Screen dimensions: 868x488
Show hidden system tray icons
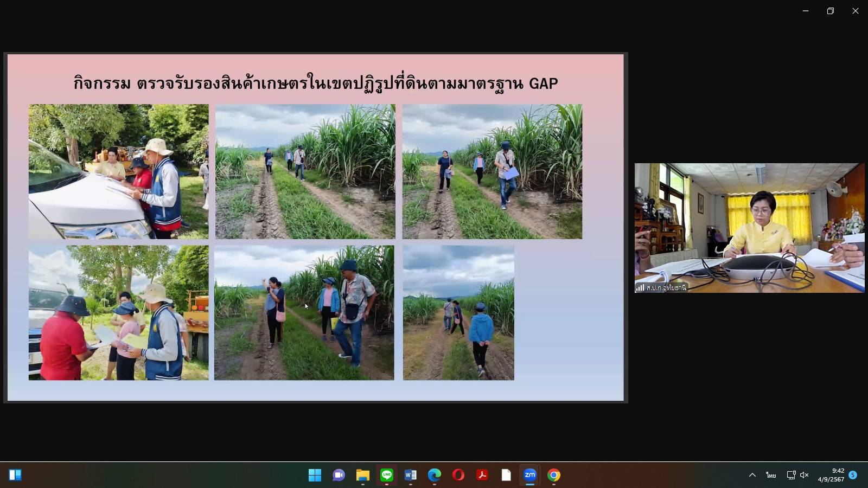tap(752, 475)
